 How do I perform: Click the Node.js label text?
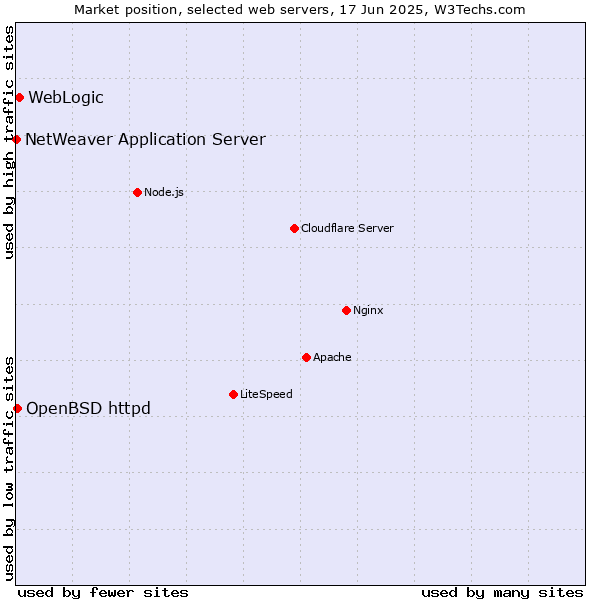coord(164,192)
